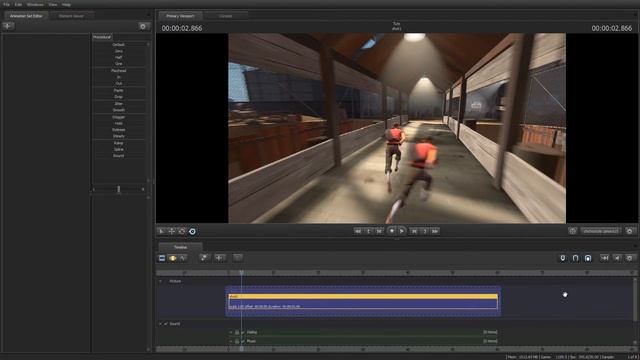Screen dimensions: 640x360
Task: Click the previous clip bracket button
Action: pyautogui.click(x=368, y=231)
